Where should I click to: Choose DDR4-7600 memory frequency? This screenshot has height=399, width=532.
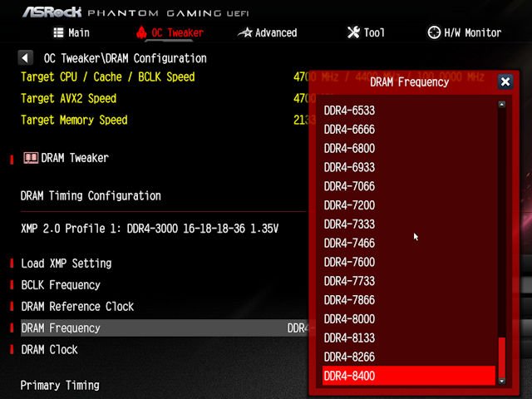(409, 263)
